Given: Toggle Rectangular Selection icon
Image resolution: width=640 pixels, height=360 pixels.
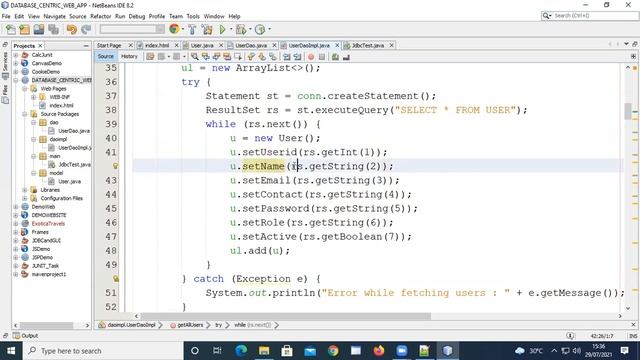Looking at the screenshot, I should [238, 57].
